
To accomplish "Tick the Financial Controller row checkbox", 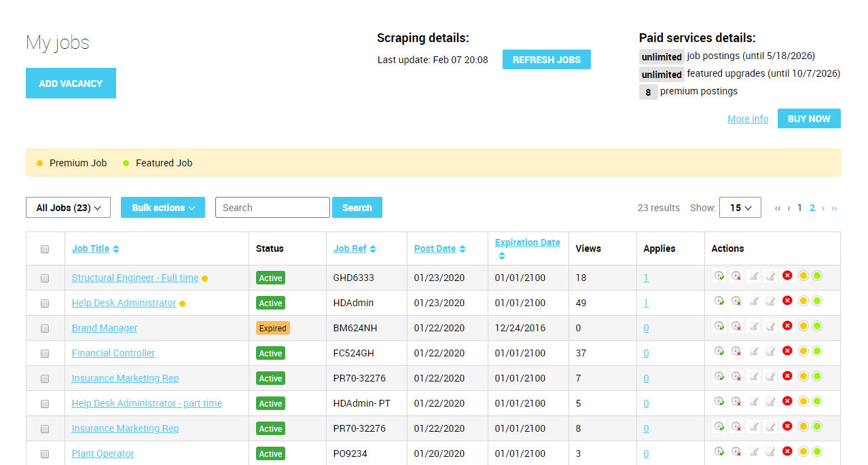I will (45, 354).
